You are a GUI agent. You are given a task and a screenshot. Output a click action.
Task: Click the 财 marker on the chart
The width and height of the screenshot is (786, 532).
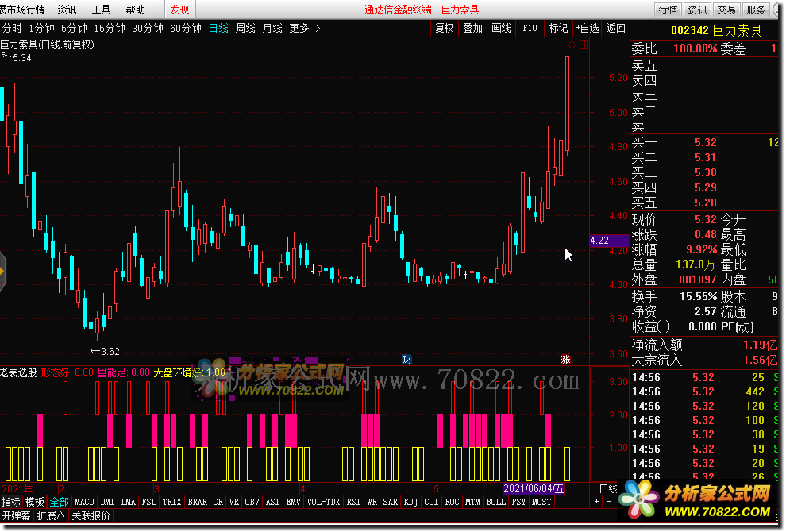coord(406,359)
